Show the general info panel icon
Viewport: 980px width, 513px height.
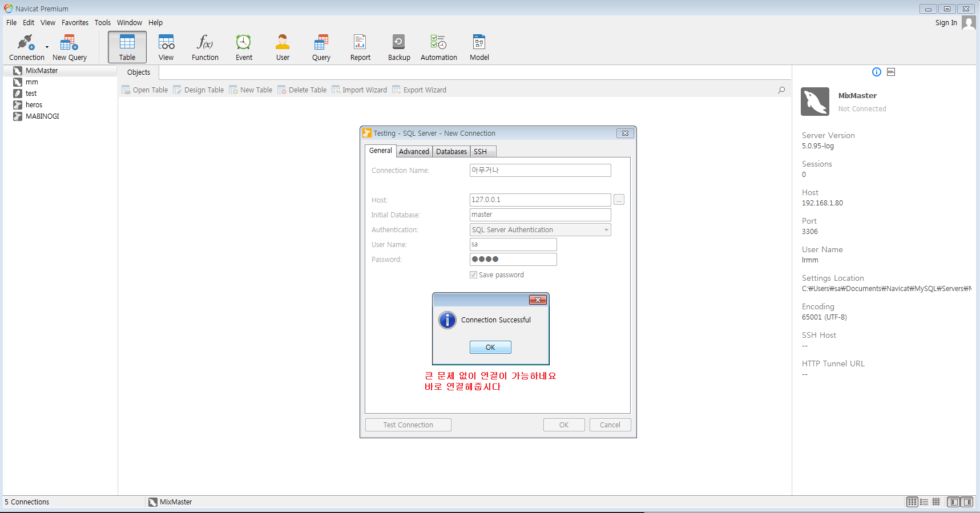tap(877, 72)
